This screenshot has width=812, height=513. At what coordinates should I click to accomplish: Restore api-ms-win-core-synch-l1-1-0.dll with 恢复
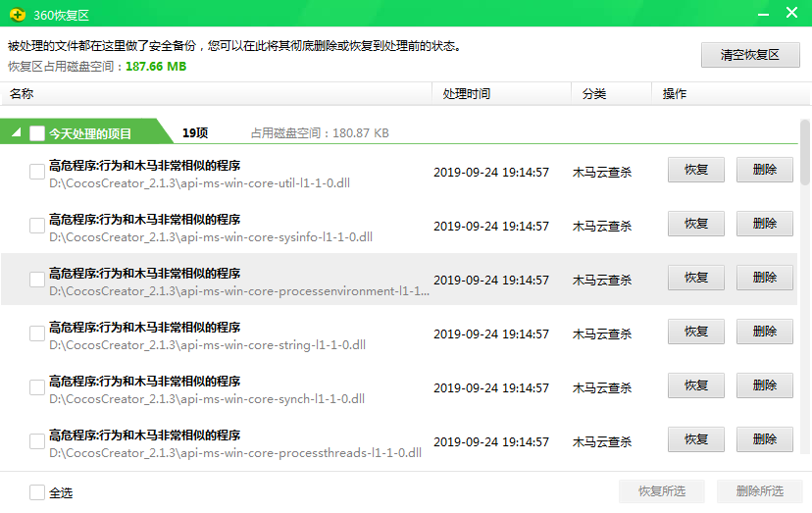[x=696, y=385]
